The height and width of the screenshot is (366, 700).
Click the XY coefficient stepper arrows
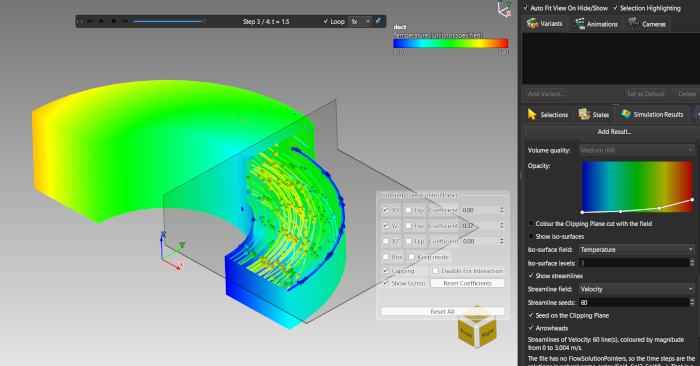[x=502, y=210]
